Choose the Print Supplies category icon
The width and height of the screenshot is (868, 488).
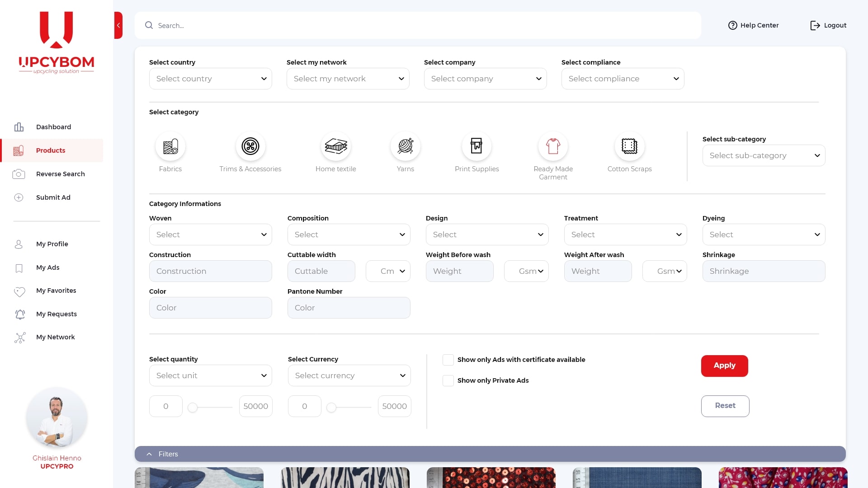pyautogui.click(x=476, y=146)
